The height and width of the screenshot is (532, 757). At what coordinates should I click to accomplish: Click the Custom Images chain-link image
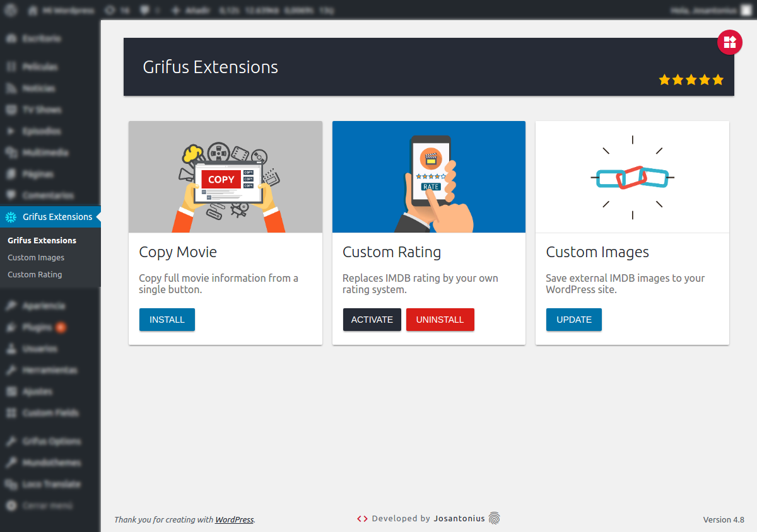click(x=633, y=177)
